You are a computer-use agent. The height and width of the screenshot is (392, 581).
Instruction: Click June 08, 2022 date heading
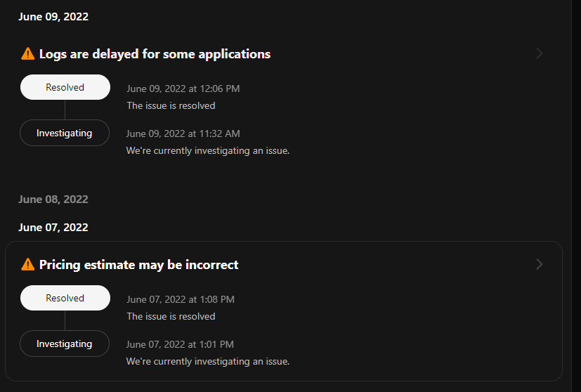pos(53,200)
